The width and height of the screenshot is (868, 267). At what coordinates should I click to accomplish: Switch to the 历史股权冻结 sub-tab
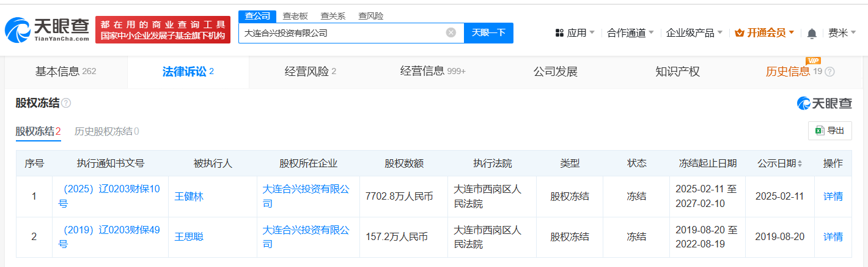point(106,131)
